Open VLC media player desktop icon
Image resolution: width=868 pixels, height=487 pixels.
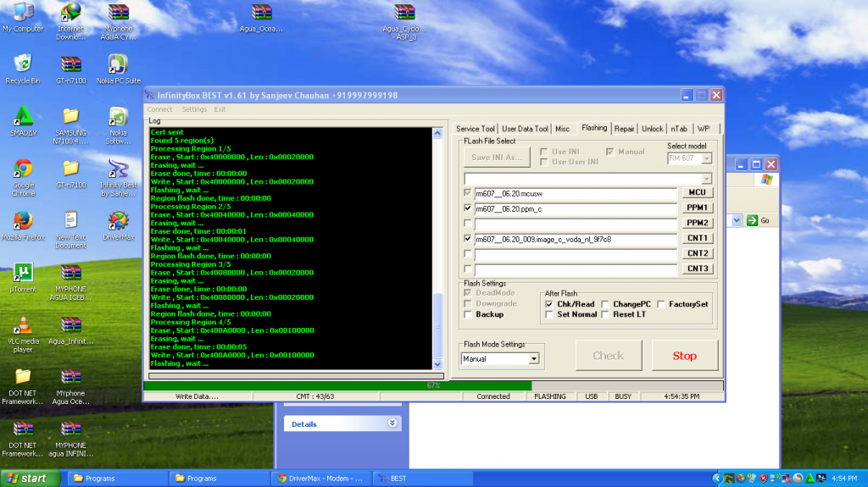(x=23, y=334)
